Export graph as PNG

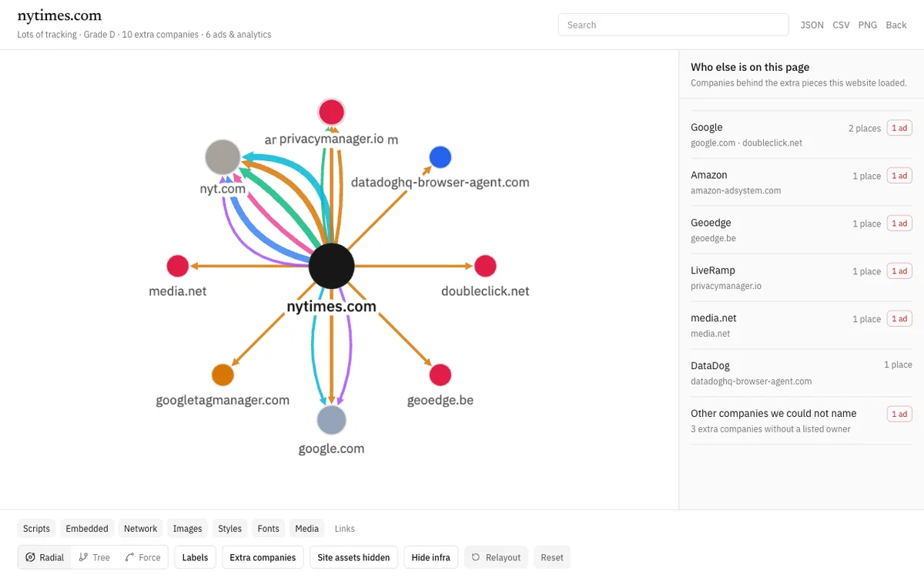(867, 25)
